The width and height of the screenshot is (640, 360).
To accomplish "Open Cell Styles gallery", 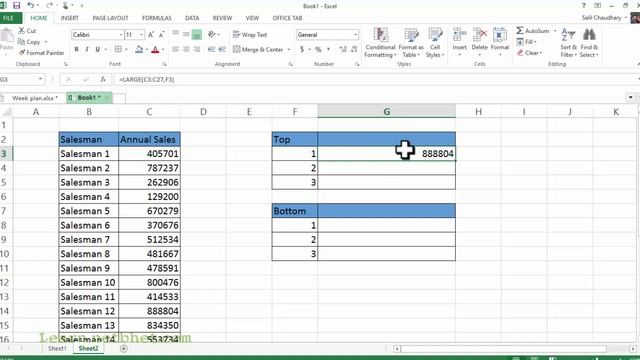I will (435, 43).
